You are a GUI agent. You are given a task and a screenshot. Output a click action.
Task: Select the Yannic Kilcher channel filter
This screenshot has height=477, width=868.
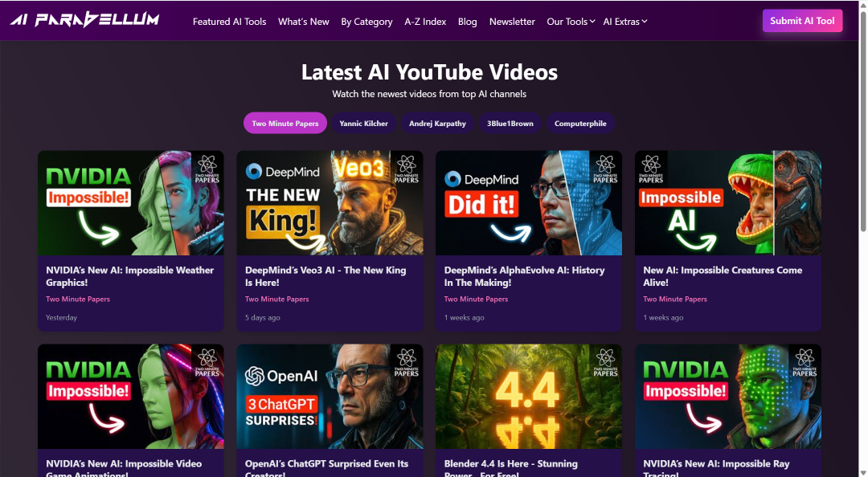point(364,124)
